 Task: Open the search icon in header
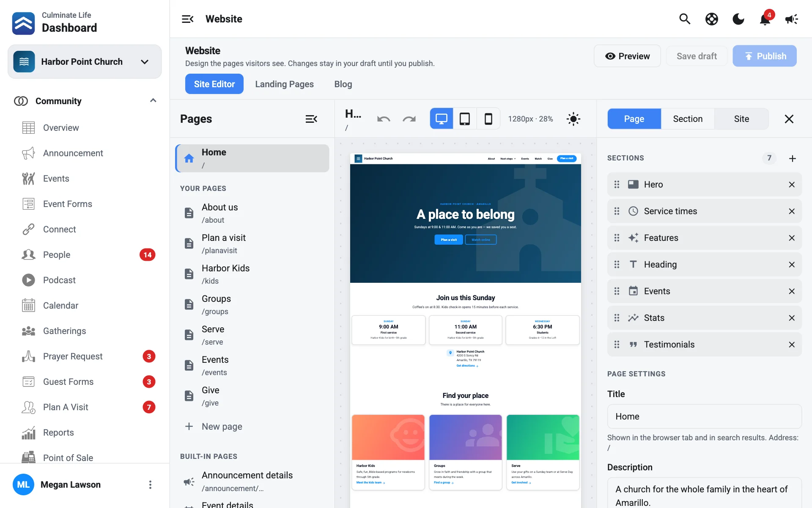[x=685, y=19]
